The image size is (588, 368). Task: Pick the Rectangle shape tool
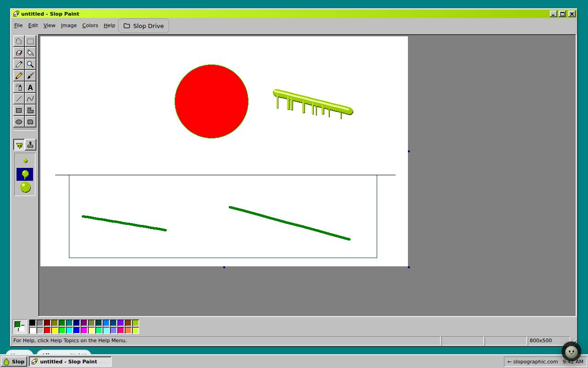click(19, 110)
